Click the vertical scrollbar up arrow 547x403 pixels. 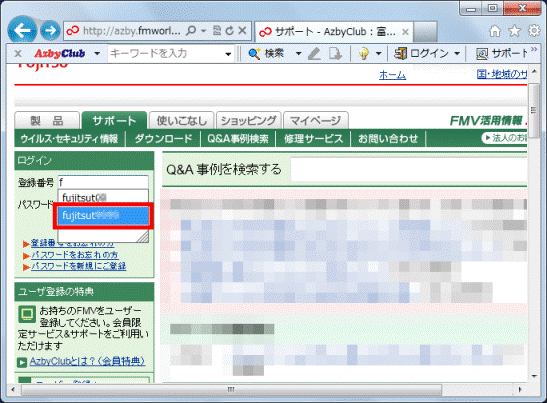pyautogui.click(x=534, y=73)
